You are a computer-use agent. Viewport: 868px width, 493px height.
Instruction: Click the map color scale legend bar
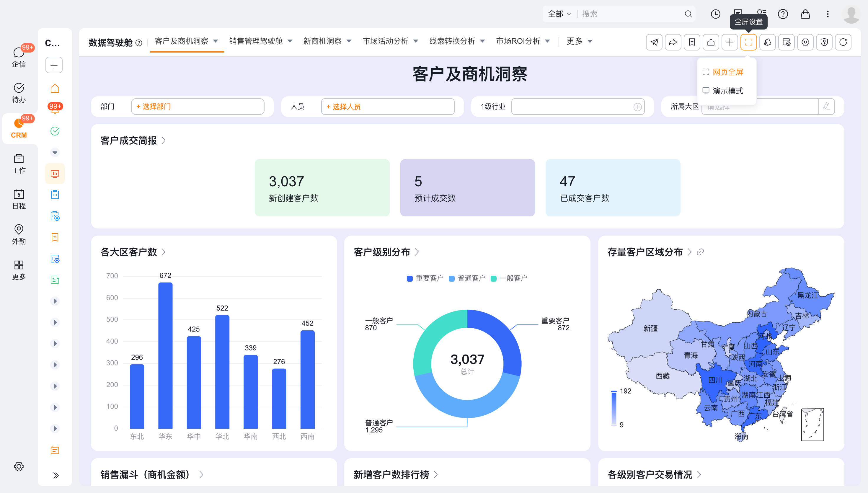click(614, 408)
